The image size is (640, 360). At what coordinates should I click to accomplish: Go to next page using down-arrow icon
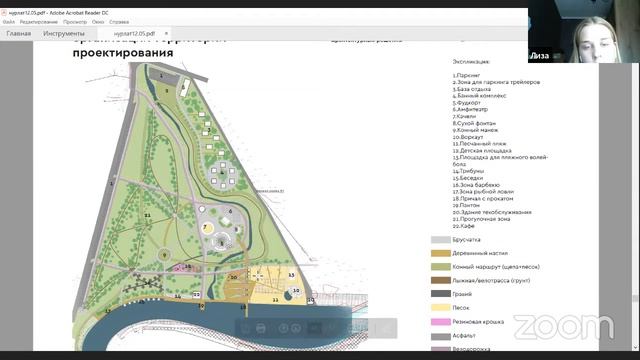[x=296, y=328]
